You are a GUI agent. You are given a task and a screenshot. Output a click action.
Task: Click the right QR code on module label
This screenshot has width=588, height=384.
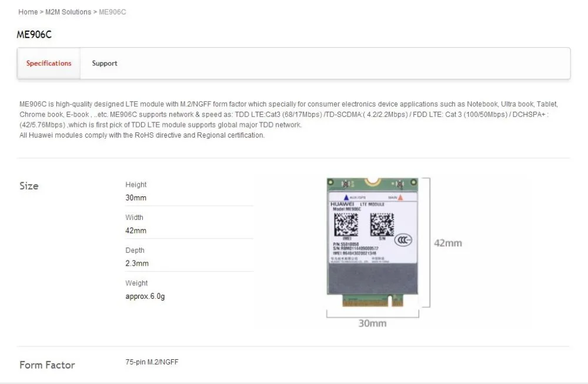pos(382,225)
